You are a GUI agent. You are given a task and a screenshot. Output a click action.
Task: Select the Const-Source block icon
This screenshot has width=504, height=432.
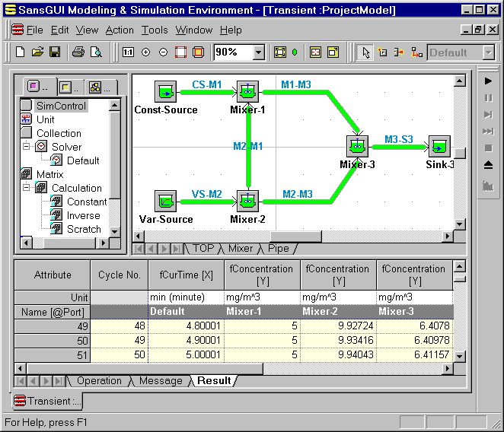pyautogui.click(x=165, y=92)
